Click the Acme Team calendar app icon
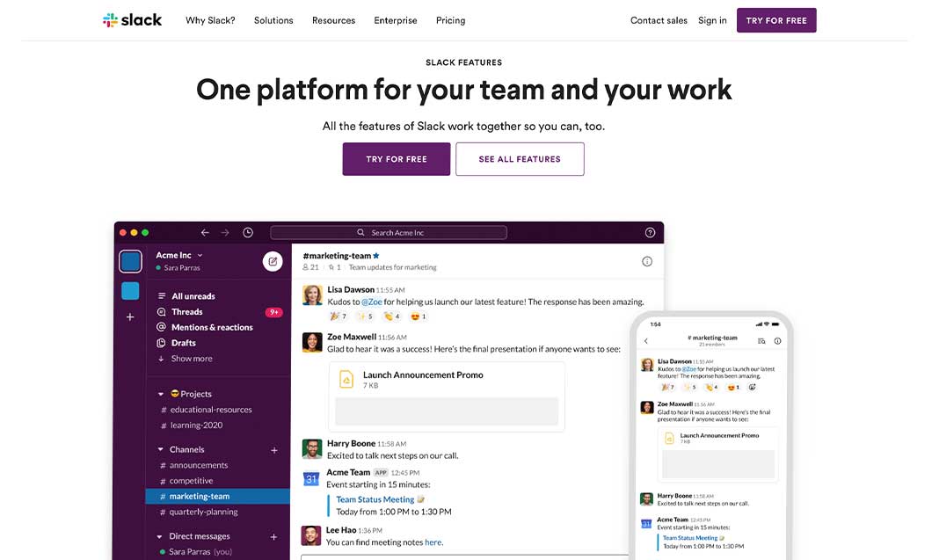932x560 pixels. pyautogui.click(x=311, y=478)
